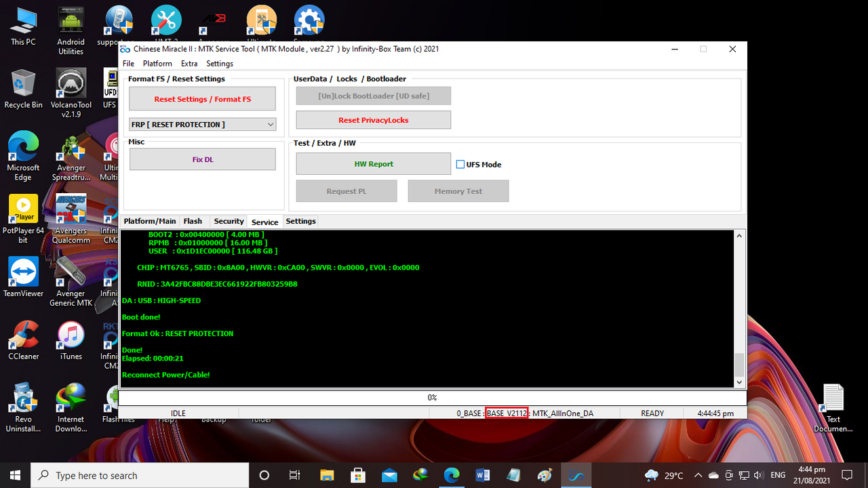Open CCleaner desktop shortcut

pyautogui.click(x=23, y=341)
